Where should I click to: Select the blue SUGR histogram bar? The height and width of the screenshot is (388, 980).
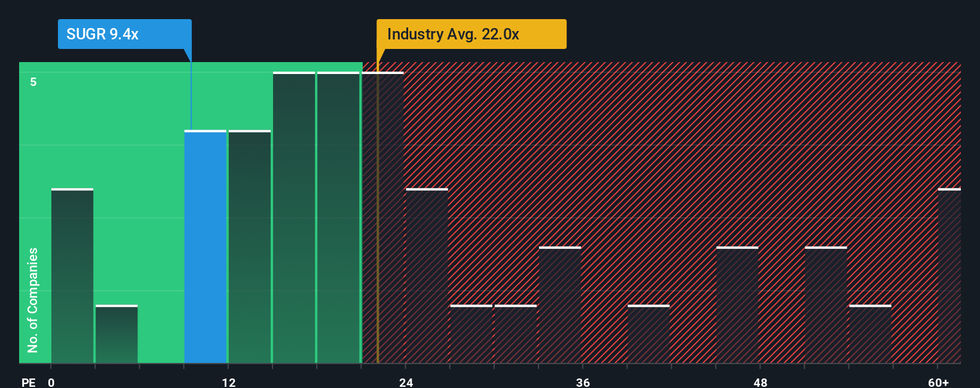click(206, 247)
